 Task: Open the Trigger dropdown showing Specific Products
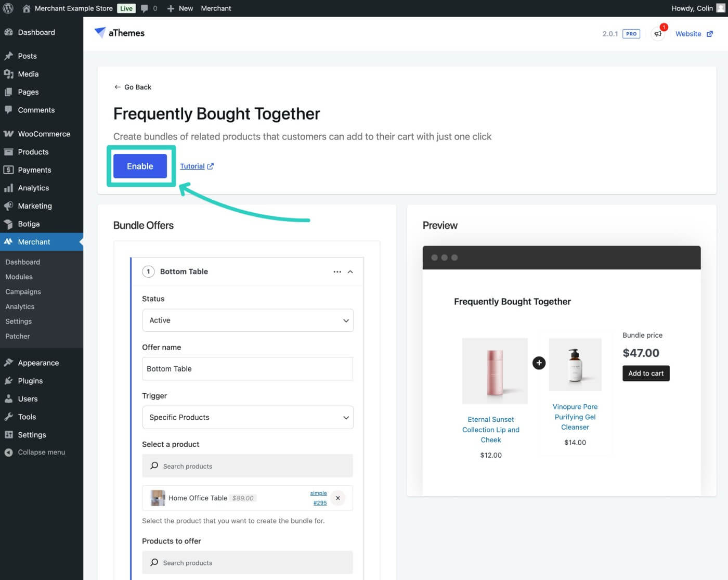pos(248,417)
